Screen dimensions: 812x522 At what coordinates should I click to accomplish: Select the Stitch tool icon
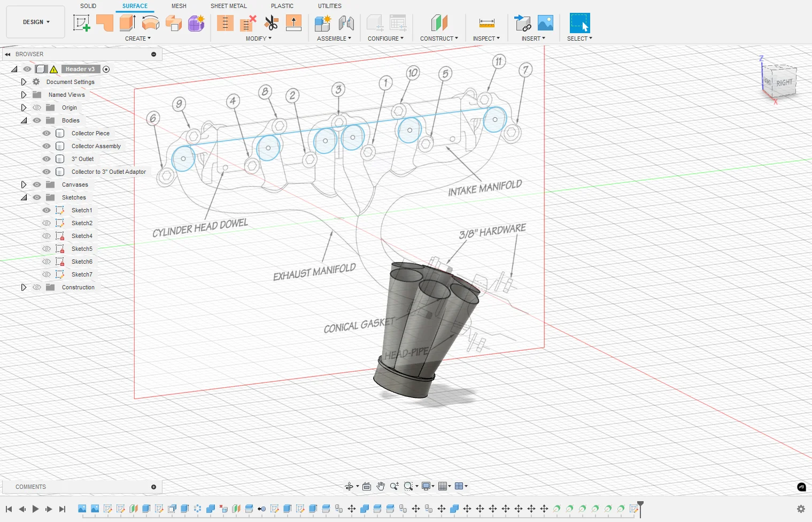225,23
